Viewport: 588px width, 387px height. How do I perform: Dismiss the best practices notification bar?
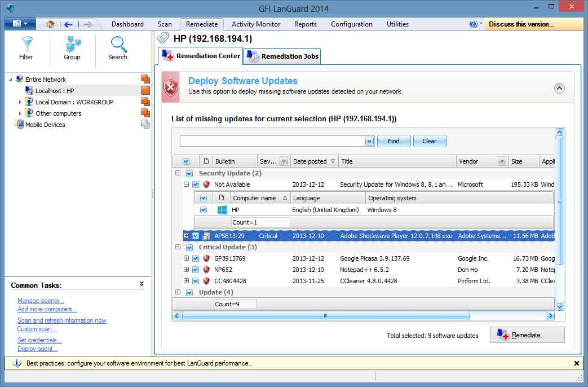(576, 363)
